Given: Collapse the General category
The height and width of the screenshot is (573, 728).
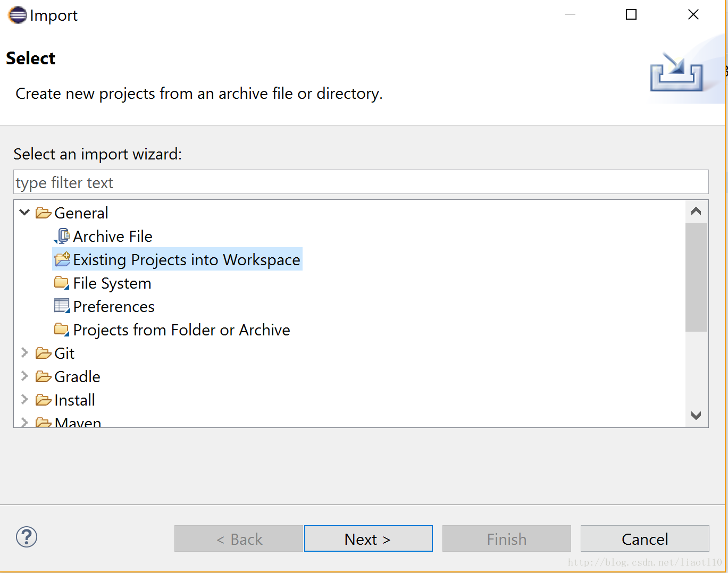Looking at the screenshot, I should (x=24, y=213).
